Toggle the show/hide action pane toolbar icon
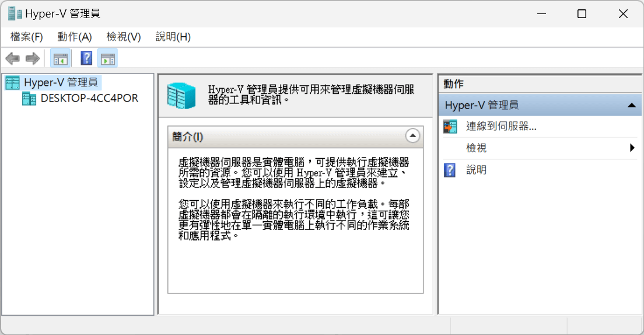644x335 pixels. (107, 58)
